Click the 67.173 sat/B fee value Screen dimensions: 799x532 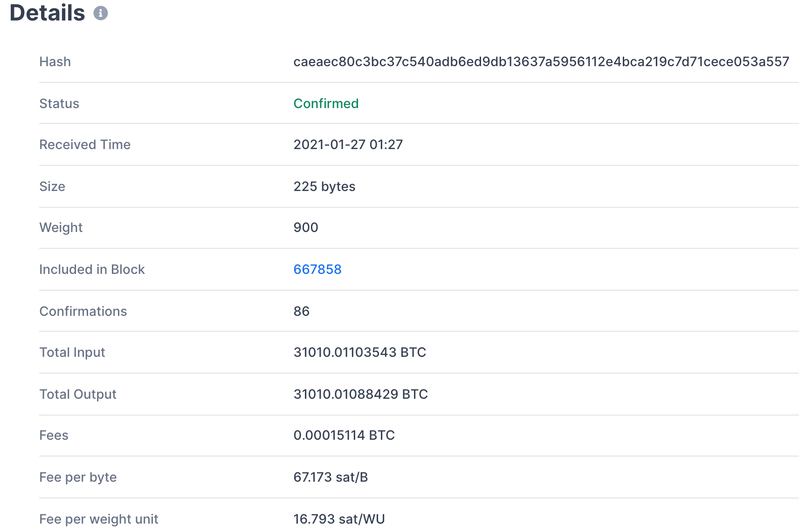(331, 477)
